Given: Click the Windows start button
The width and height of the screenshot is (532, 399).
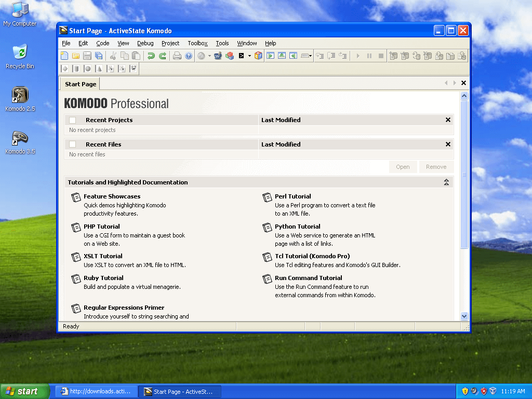Looking at the screenshot, I should pyautogui.click(x=24, y=391).
